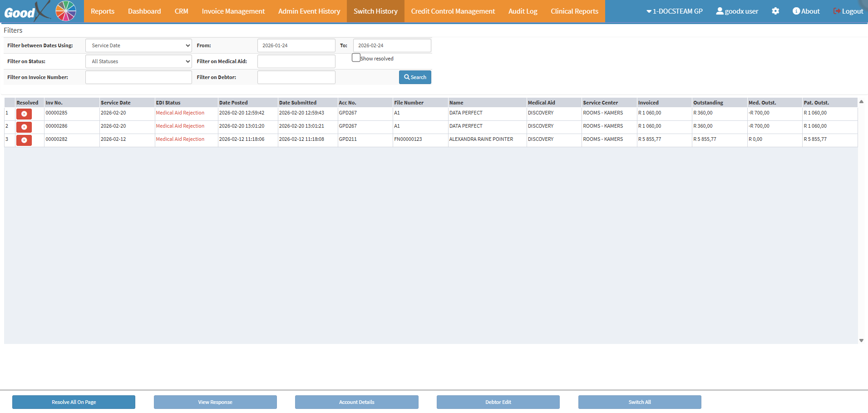Image resolution: width=868 pixels, height=413 pixels.
Task: Click the Pat. Outst. column header
Action: pyautogui.click(x=830, y=103)
